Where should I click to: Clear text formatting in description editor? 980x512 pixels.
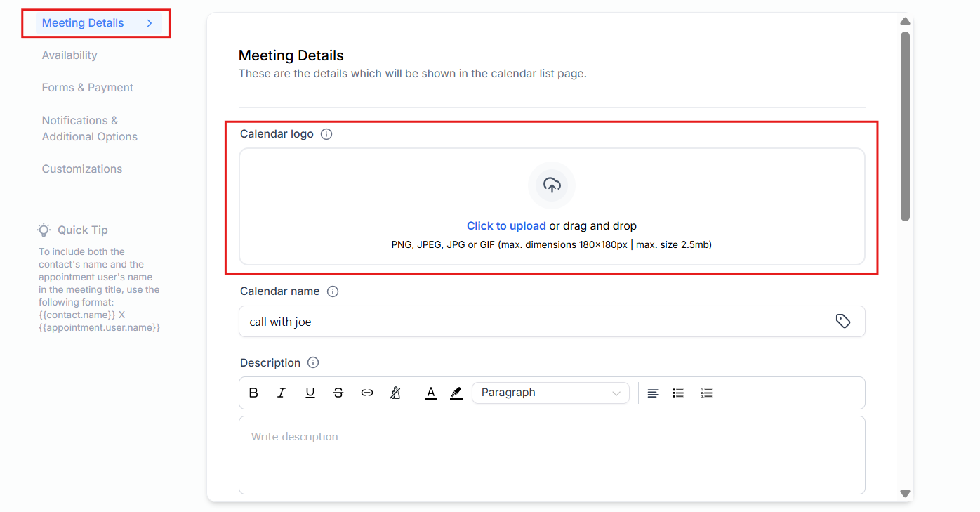tap(395, 393)
